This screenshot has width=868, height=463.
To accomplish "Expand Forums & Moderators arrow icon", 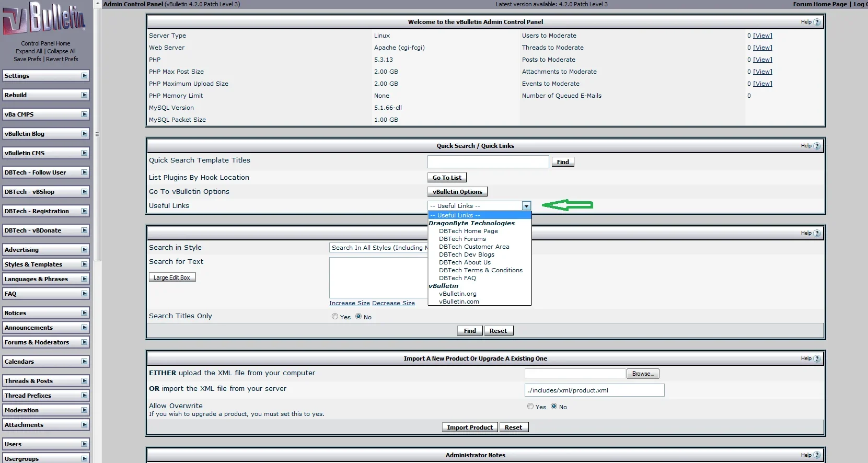I will coord(84,342).
